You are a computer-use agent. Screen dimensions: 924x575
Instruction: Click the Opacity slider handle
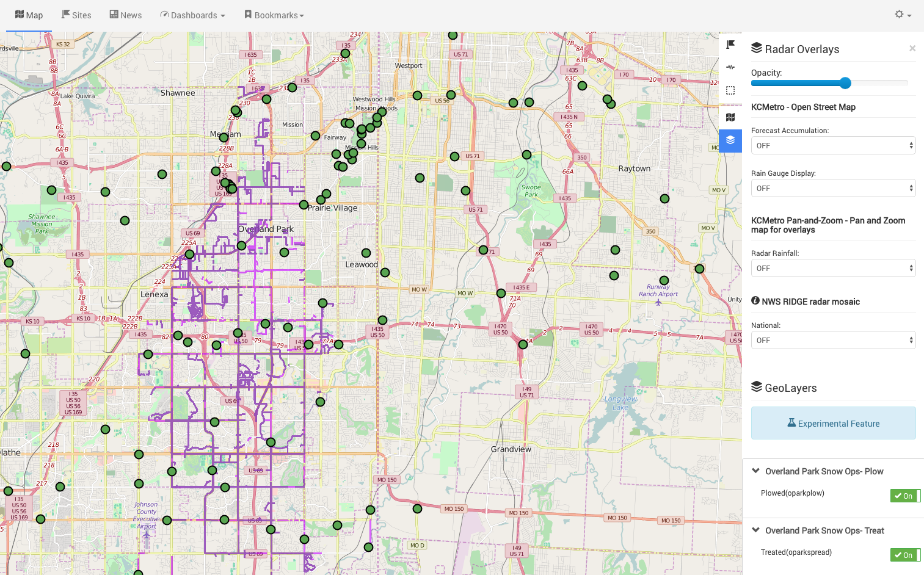click(845, 83)
